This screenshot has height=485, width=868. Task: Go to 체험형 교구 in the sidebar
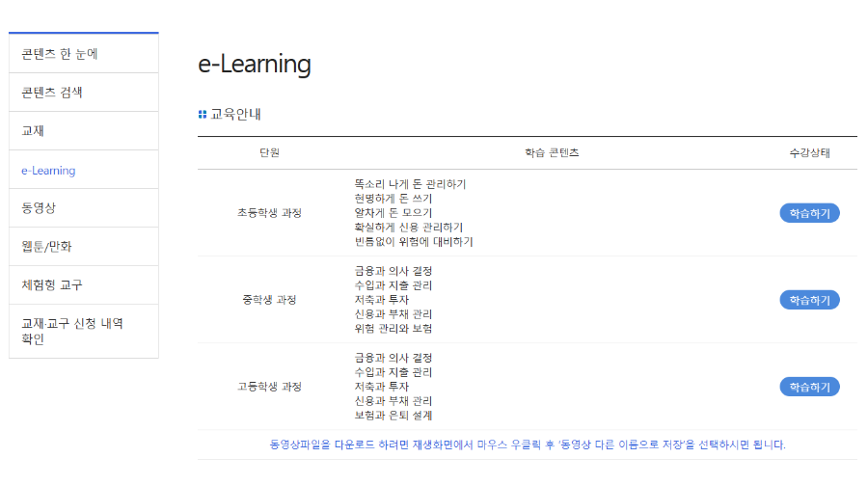[84, 285]
